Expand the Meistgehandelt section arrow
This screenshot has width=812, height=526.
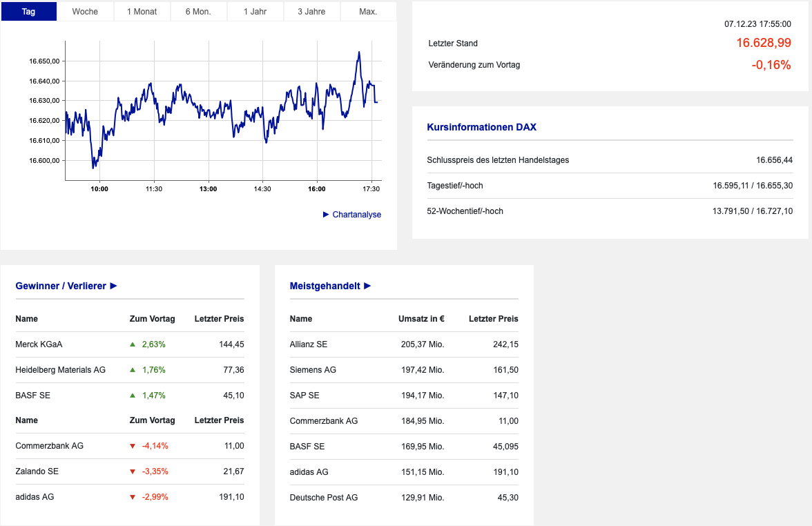367,286
